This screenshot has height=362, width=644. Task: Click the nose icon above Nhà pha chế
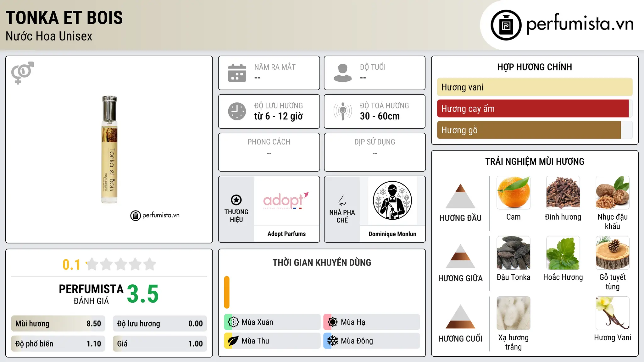tap(342, 200)
